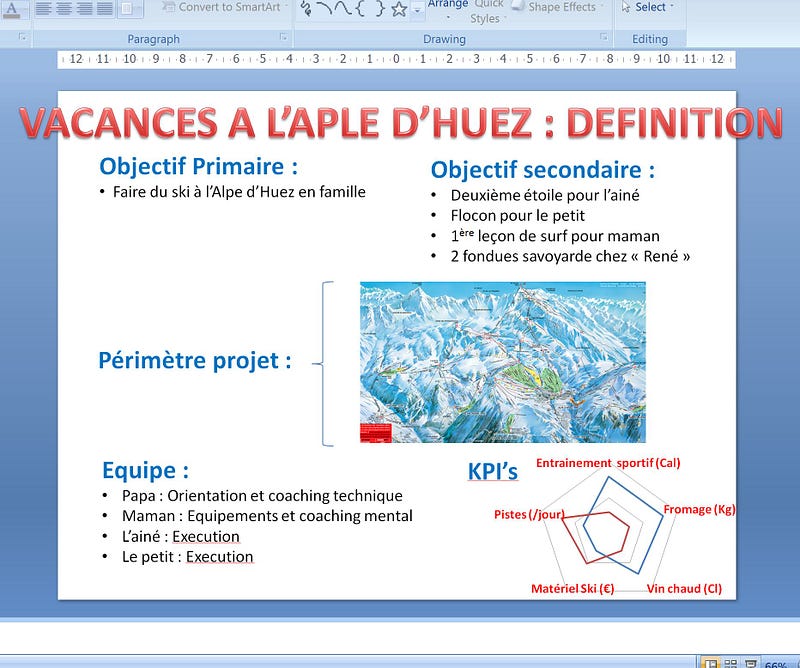Open the Quick Styles dropdown
This screenshot has width=800, height=668.
(x=488, y=12)
